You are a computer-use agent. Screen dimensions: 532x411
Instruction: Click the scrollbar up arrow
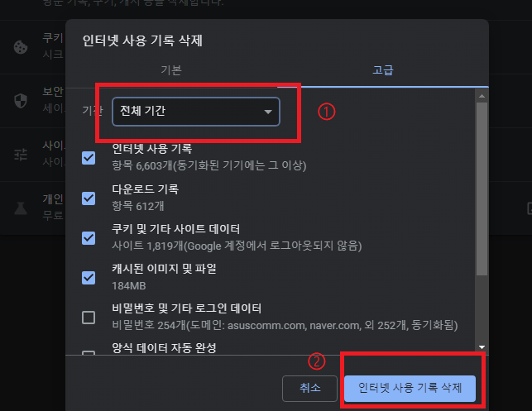[482, 96]
